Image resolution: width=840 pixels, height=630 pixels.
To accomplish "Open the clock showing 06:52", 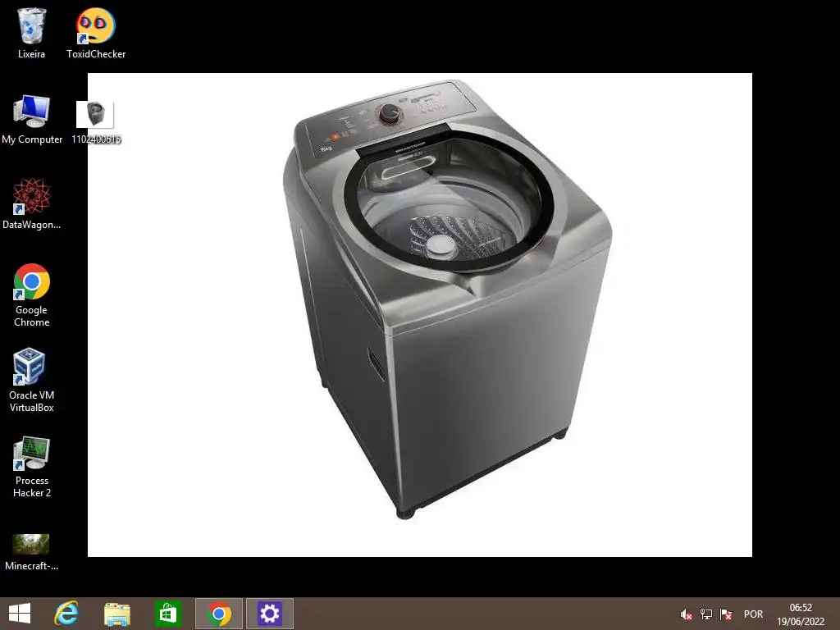I will coord(801,614).
